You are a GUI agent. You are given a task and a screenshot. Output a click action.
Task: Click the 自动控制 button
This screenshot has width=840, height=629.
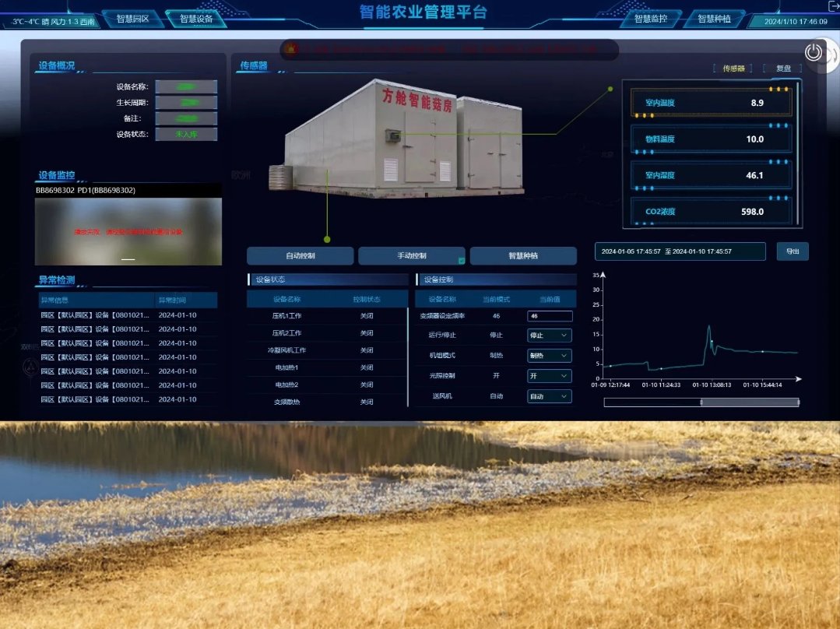[301, 256]
